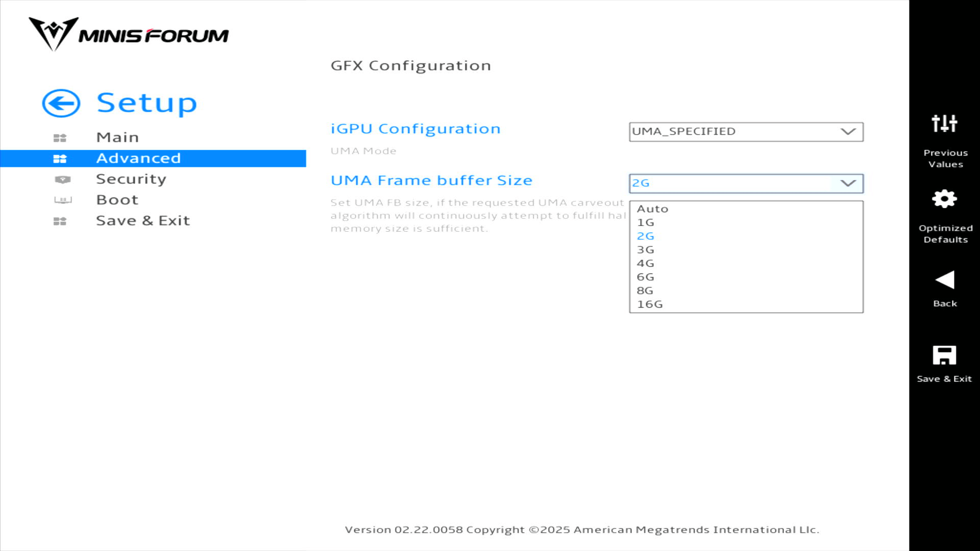Switch to the Security menu
The width and height of the screenshot is (980, 551).
click(131, 179)
